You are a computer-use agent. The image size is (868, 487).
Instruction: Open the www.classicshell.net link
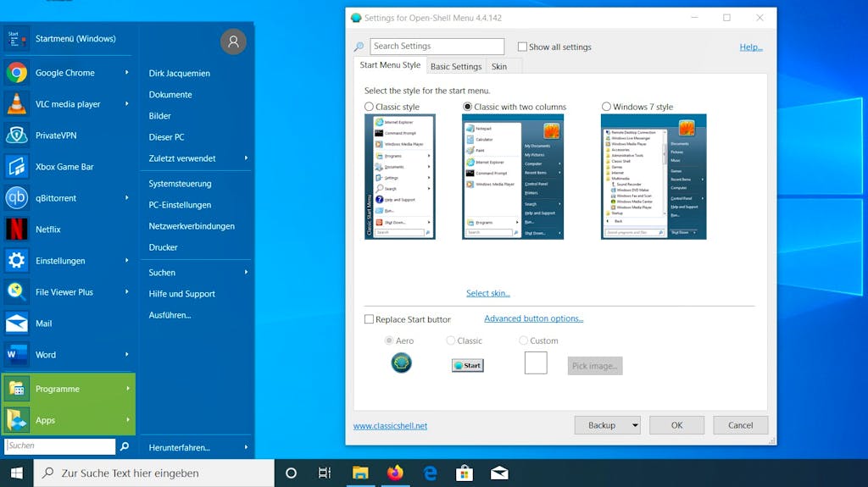pos(390,426)
